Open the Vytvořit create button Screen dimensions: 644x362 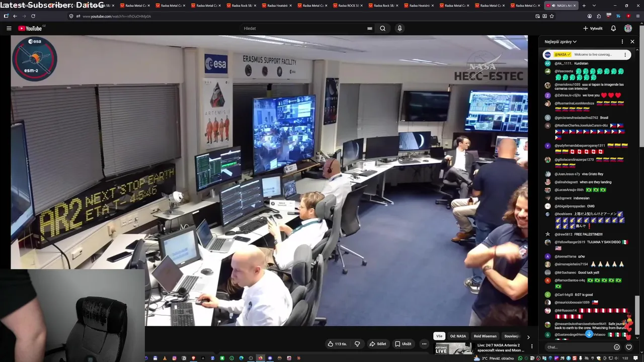(x=593, y=28)
